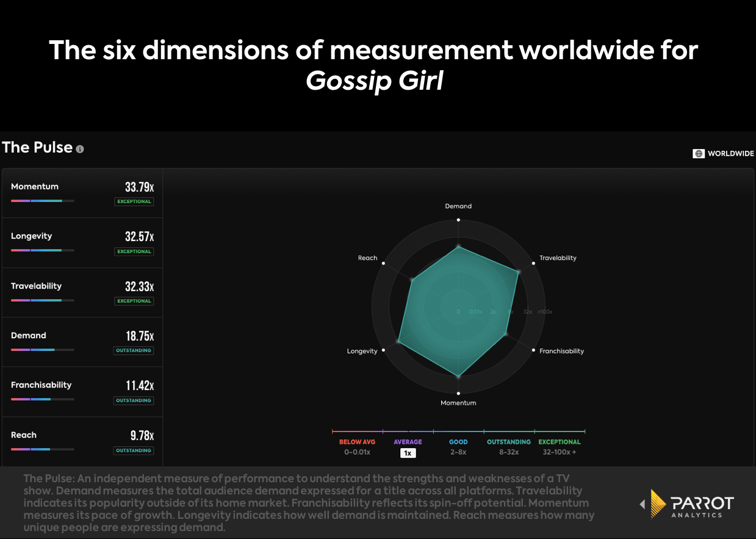Click the Franchisability progress bar
This screenshot has height=539, width=756.
(43, 399)
